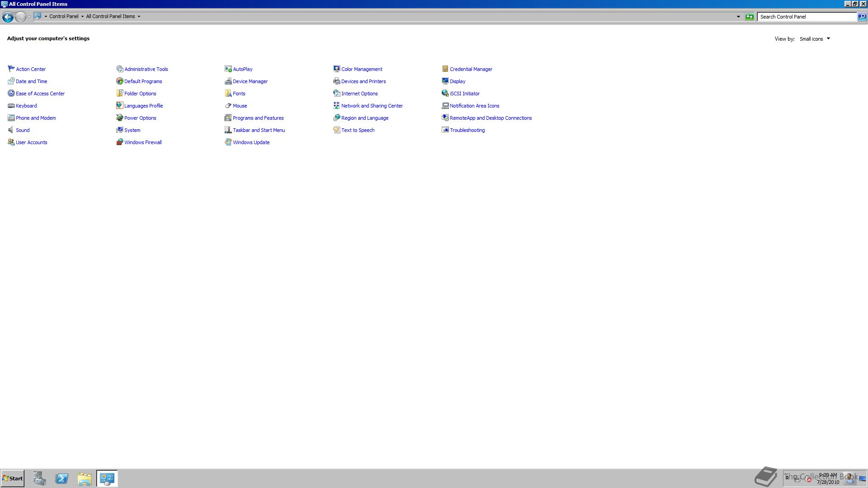Open the Languages Profile icon

coord(119,105)
